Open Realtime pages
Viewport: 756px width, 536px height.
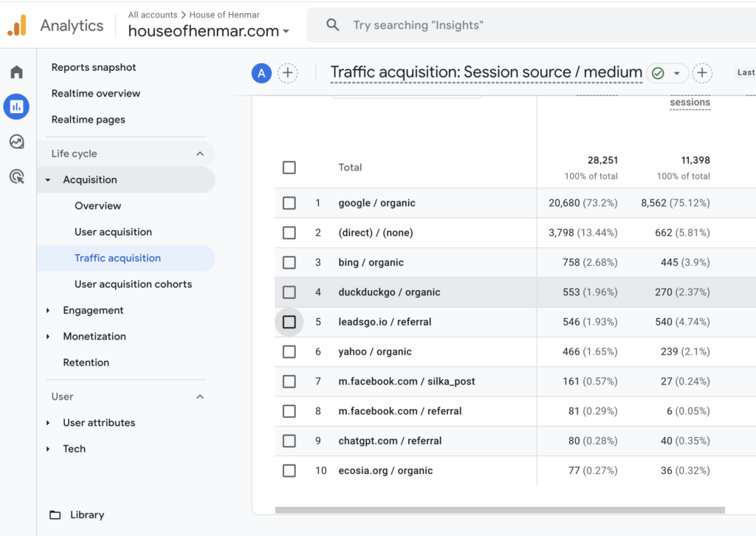89,120
